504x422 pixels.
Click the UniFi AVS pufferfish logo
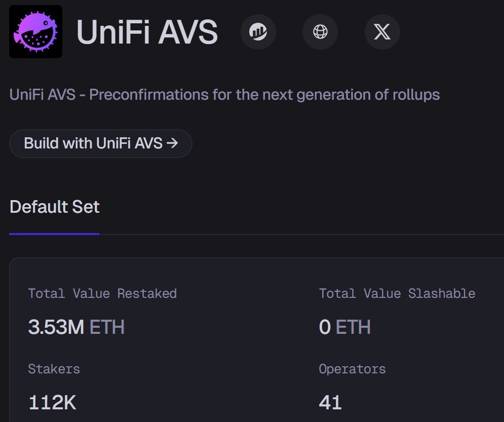coord(36,31)
